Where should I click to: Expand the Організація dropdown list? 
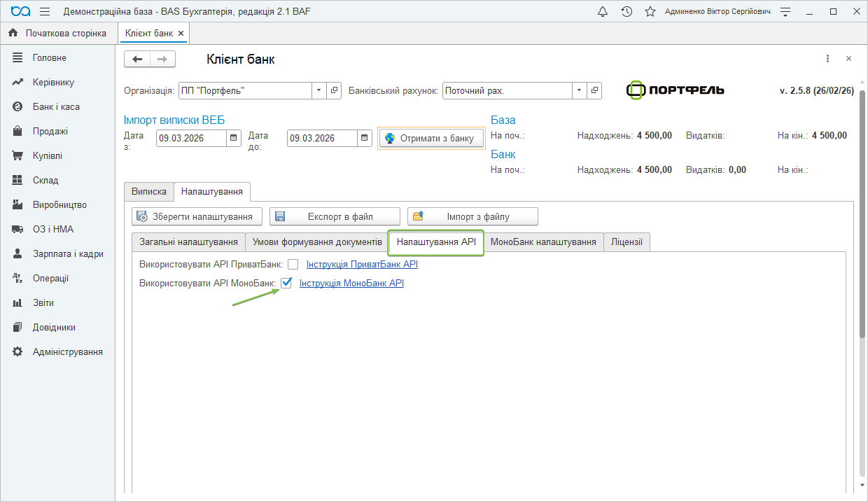pos(319,90)
